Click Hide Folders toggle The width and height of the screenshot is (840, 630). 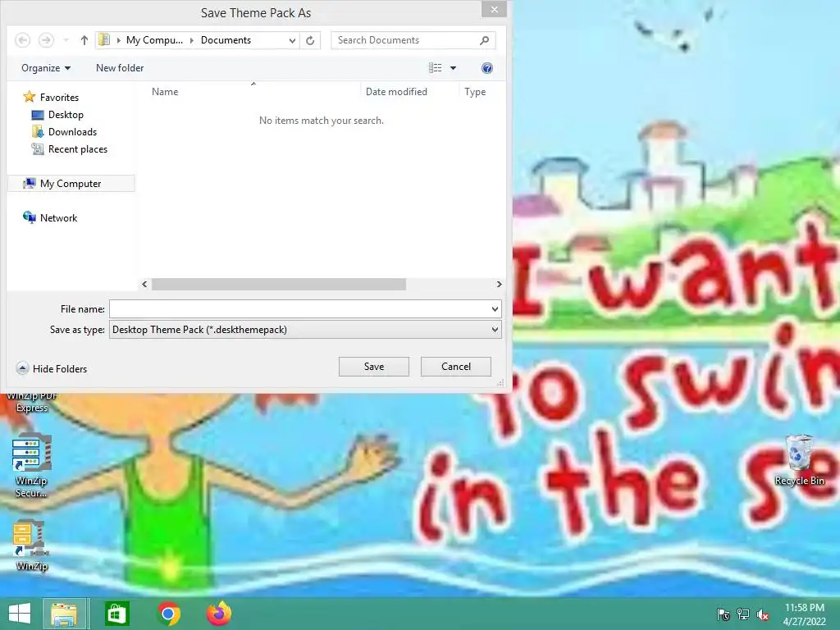(x=52, y=368)
